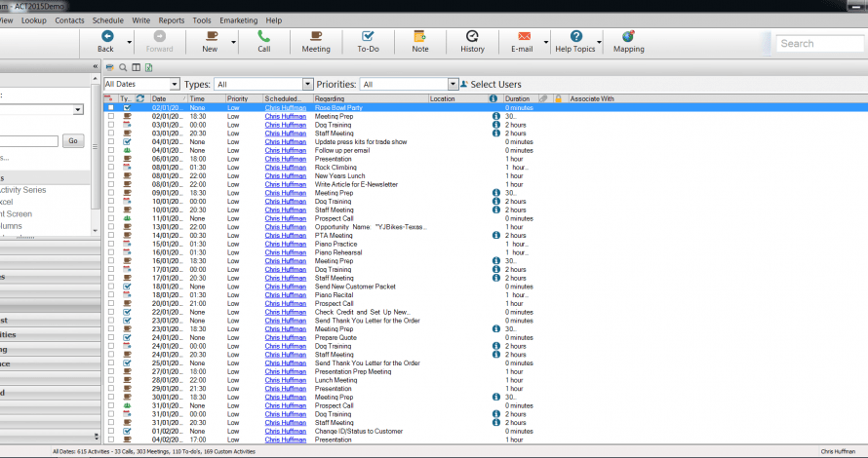Insert a Note using the Note icon
Screen dimensions: 868x458
[419, 36]
